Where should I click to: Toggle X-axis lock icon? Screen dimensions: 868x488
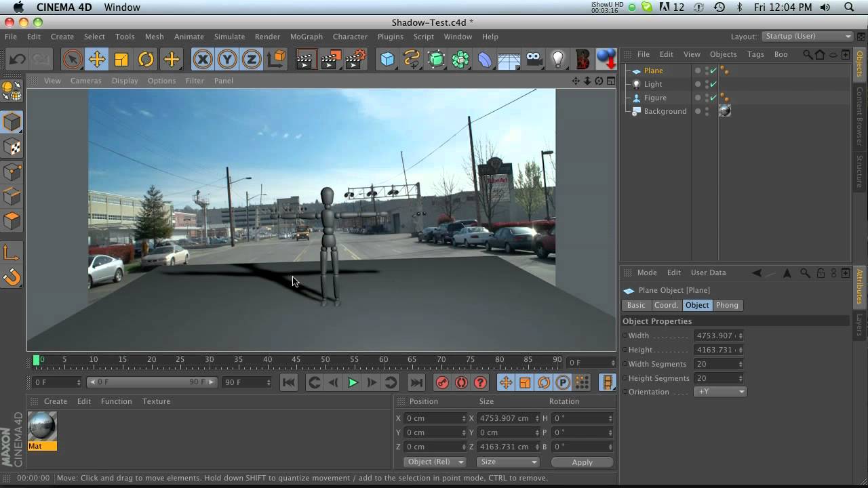click(202, 60)
